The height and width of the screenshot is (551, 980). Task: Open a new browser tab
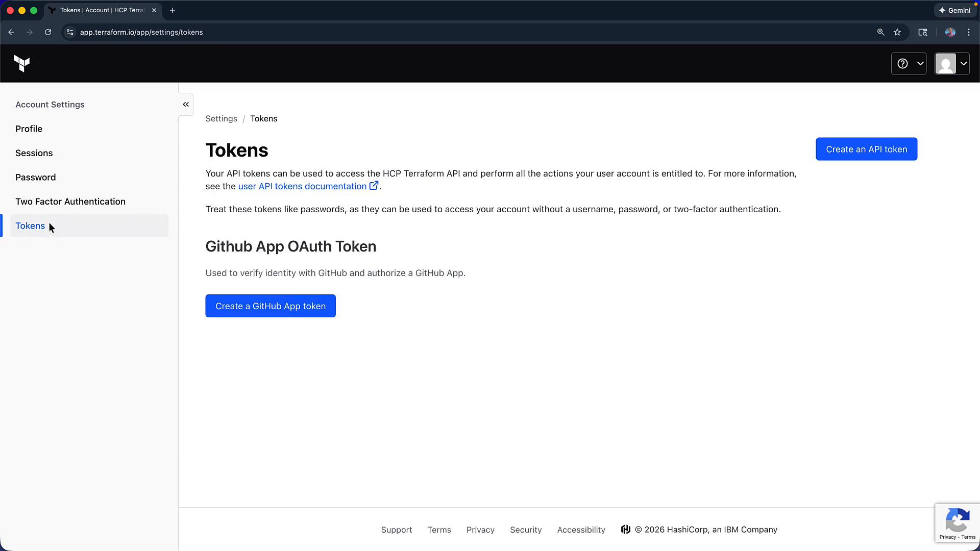173,10
